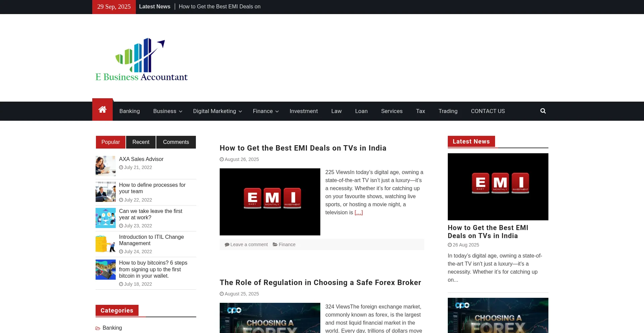The height and width of the screenshot is (333, 644).
Task: Open the Trading menu item
Action: point(448,111)
